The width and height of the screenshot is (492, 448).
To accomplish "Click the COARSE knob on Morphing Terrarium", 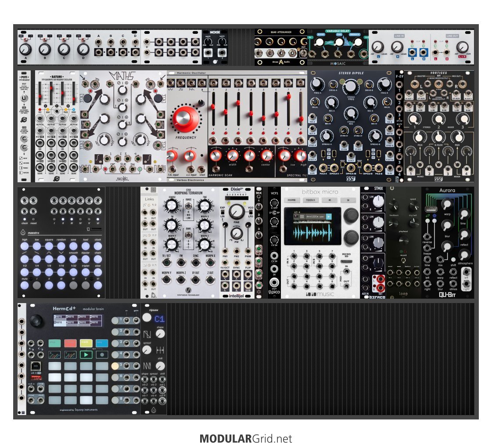I will point(172,206).
